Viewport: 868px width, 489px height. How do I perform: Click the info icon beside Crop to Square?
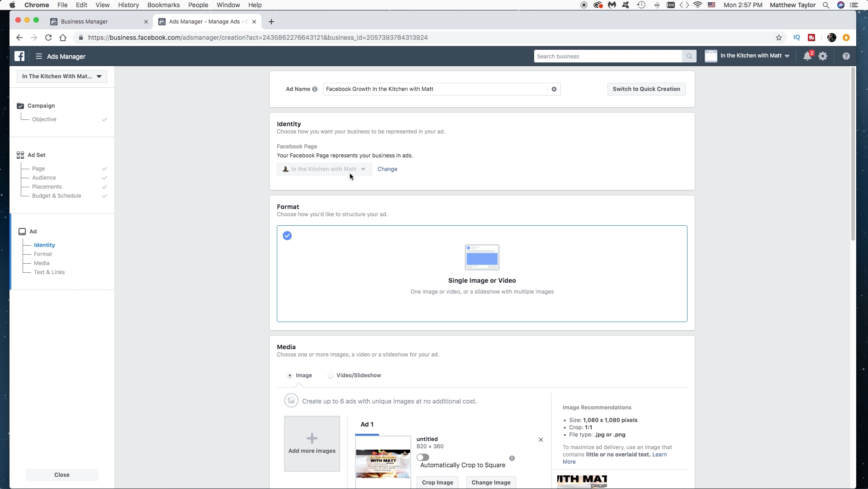(512, 458)
